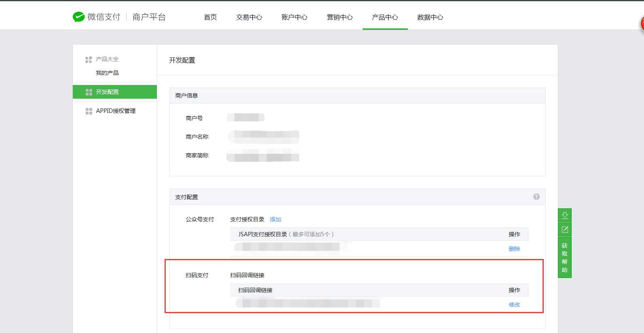This screenshot has height=333, width=644.
Task: Click JSAPI支付授权目录 table header
Action: [x=286, y=234]
